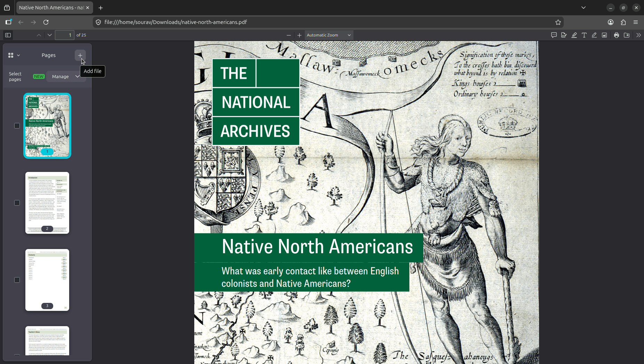The width and height of the screenshot is (644, 364).
Task: Select the add signature tool
Action: click(564, 35)
